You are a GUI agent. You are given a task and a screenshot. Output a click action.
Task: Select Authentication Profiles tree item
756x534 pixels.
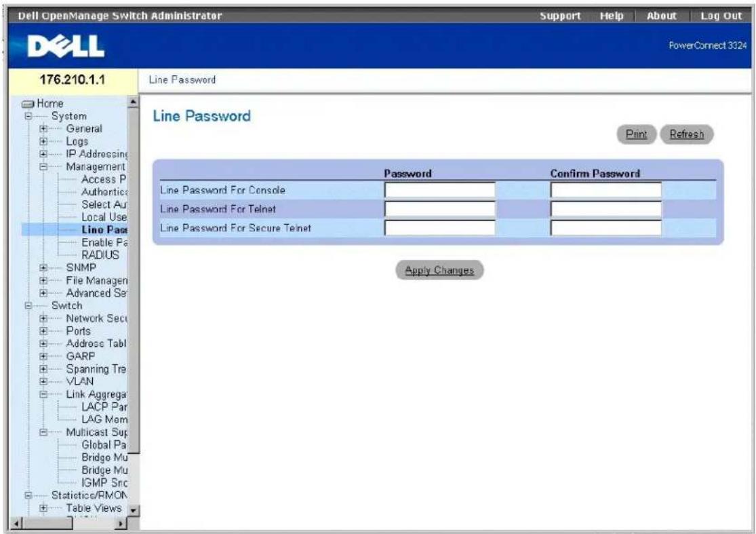pos(104,192)
